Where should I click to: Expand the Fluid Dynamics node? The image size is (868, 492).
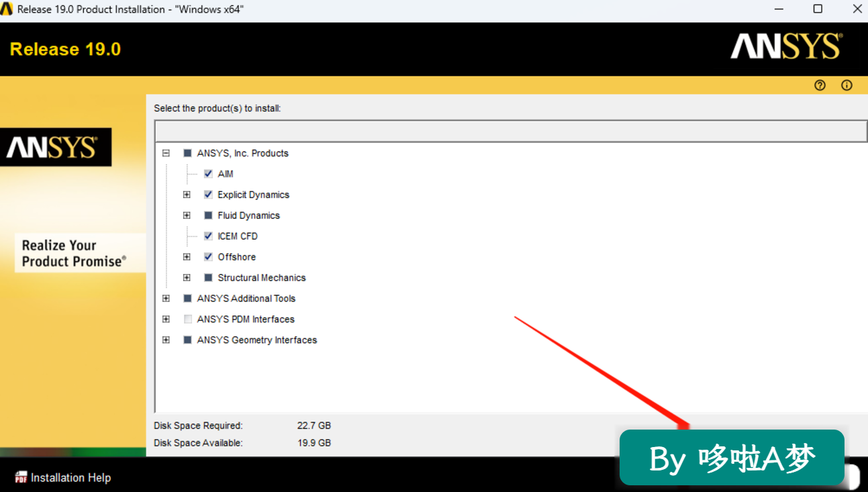click(187, 215)
